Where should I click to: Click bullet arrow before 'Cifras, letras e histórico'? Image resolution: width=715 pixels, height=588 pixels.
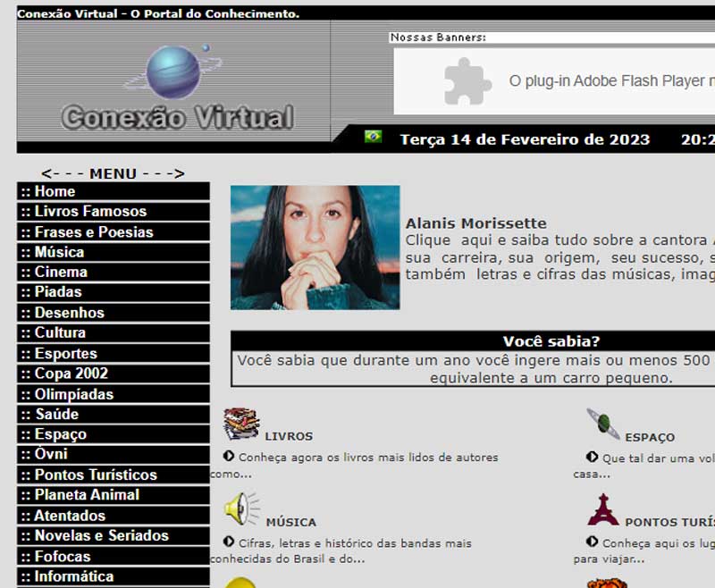point(229,542)
